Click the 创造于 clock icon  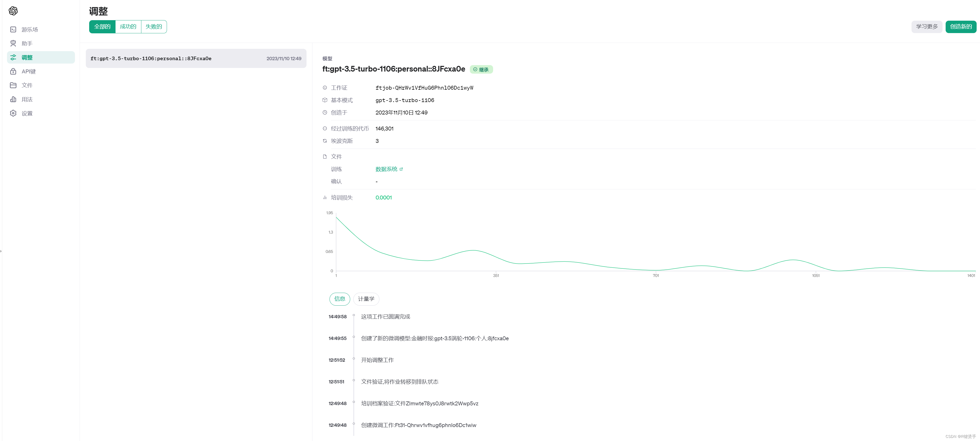pos(325,113)
